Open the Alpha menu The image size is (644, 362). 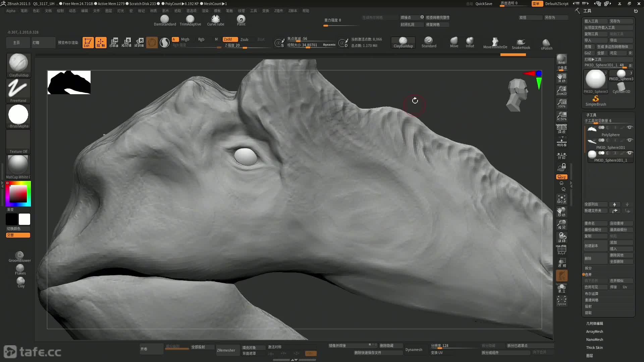[x=11, y=11]
